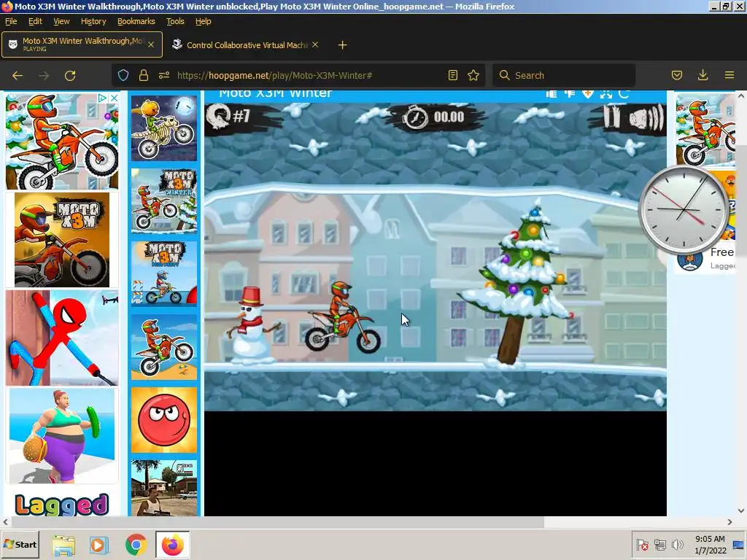747x560 pixels.
Task: Open the skeleton pumpkin rider game thumbnail
Action: point(164,128)
